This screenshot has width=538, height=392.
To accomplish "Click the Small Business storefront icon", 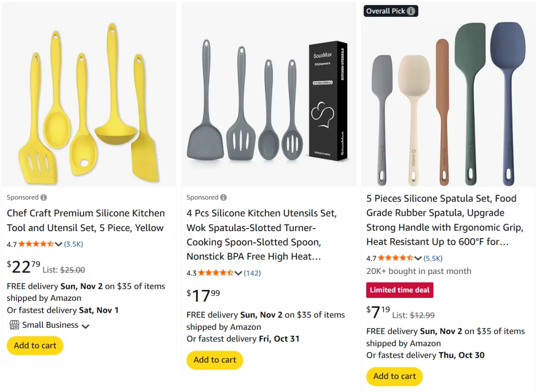I will 14,325.
